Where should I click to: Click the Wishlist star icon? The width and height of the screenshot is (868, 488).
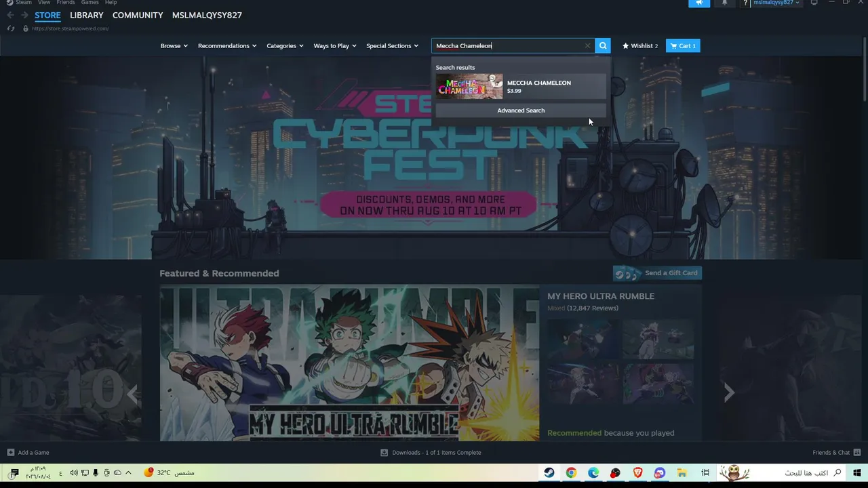(625, 45)
